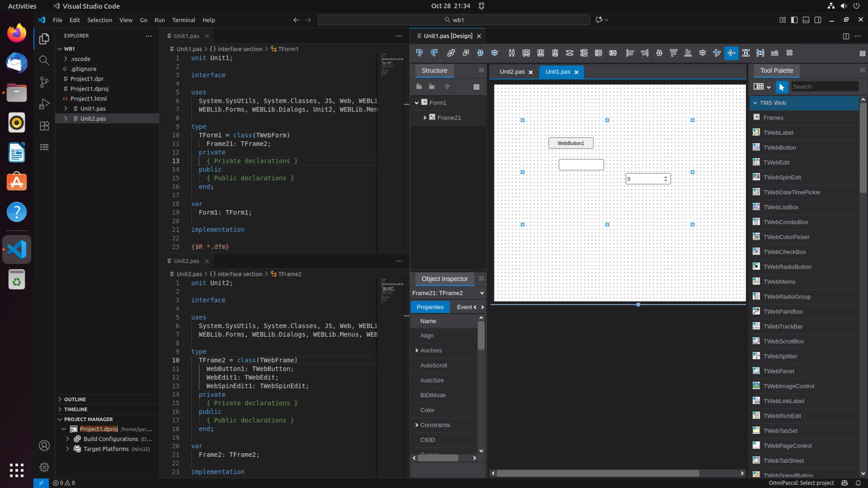Switch to the Unit2.pas designer tab
Image resolution: width=868 pixels, height=488 pixels.
pyautogui.click(x=512, y=72)
